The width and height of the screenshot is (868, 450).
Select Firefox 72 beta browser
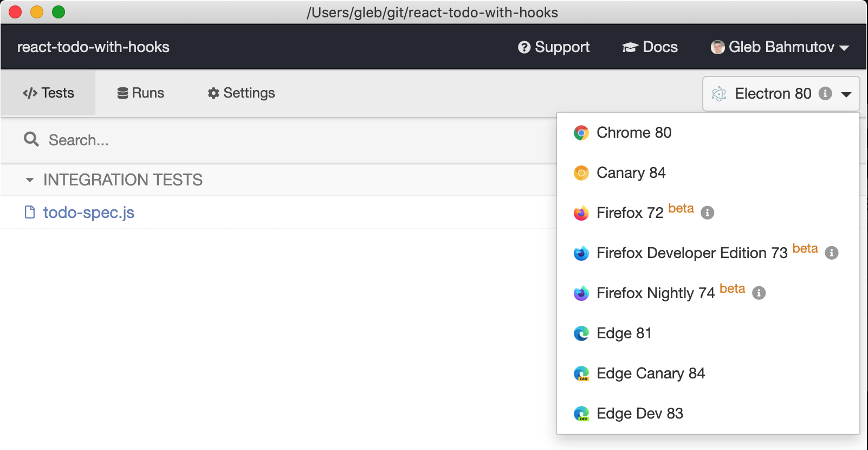click(708, 213)
